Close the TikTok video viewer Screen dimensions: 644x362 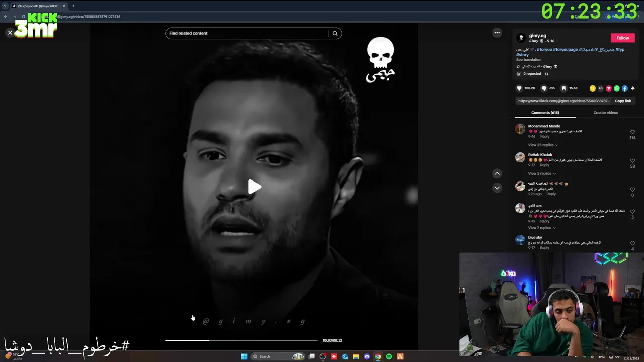(10, 33)
